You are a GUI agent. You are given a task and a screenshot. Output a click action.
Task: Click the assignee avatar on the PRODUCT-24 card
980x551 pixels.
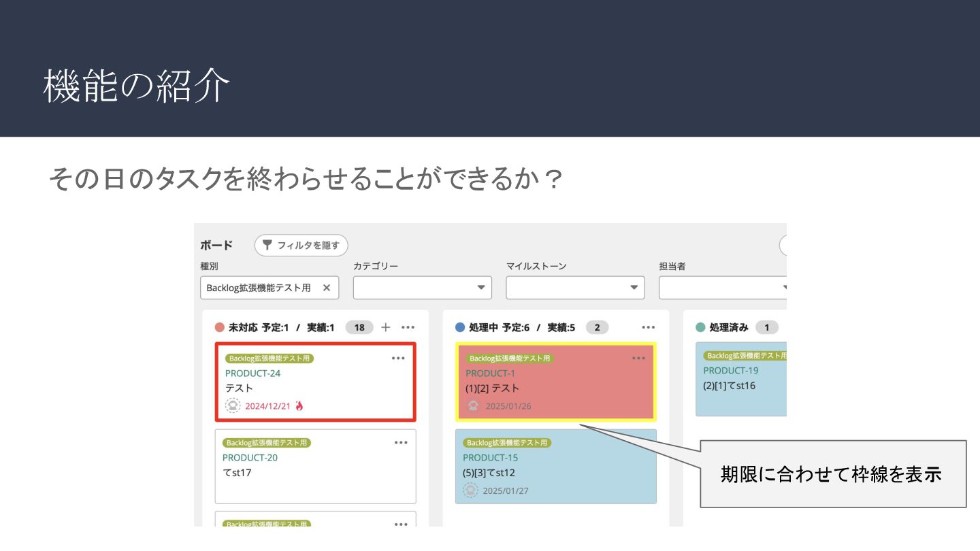[233, 406]
